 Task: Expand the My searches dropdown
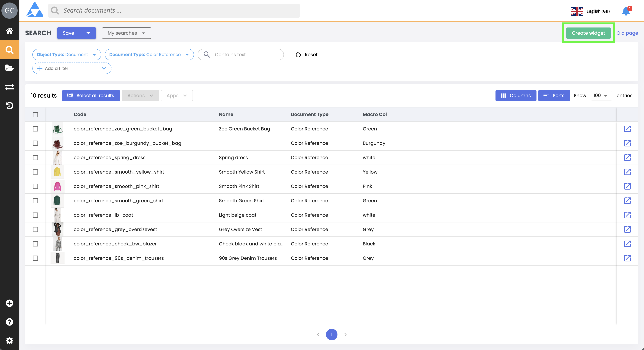[x=127, y=33]
